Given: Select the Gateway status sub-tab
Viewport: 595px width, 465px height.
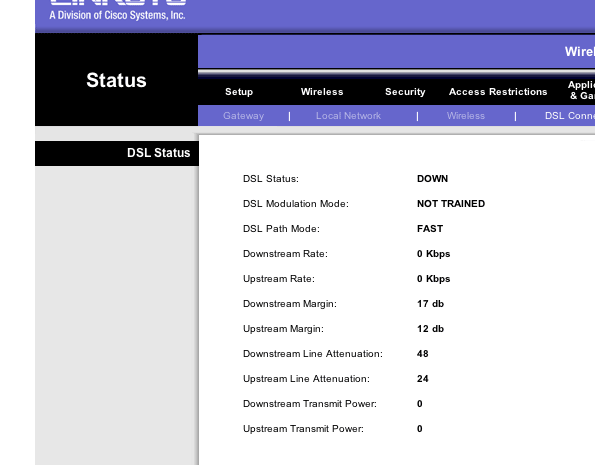Looking at the screenshot, I should 243,116.
